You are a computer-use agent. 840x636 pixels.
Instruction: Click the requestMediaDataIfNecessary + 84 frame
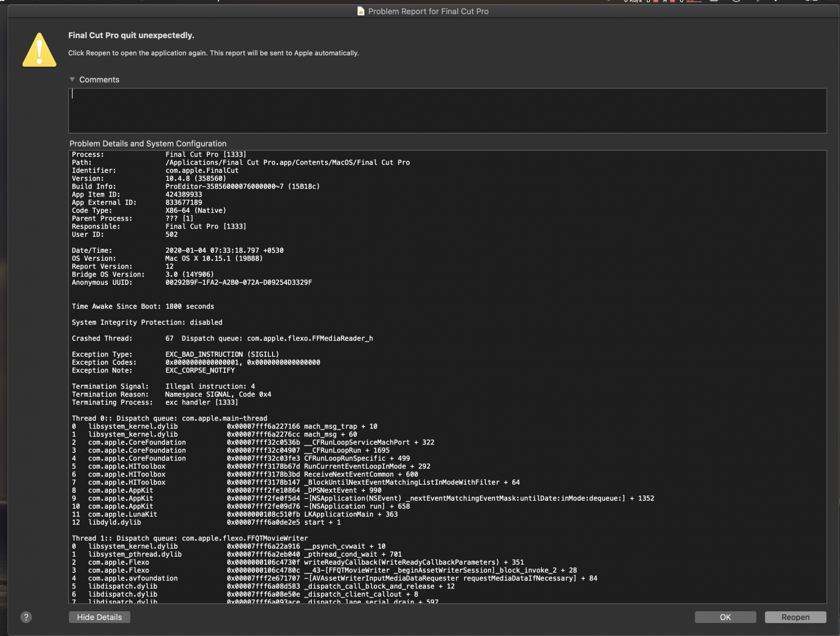334,578
